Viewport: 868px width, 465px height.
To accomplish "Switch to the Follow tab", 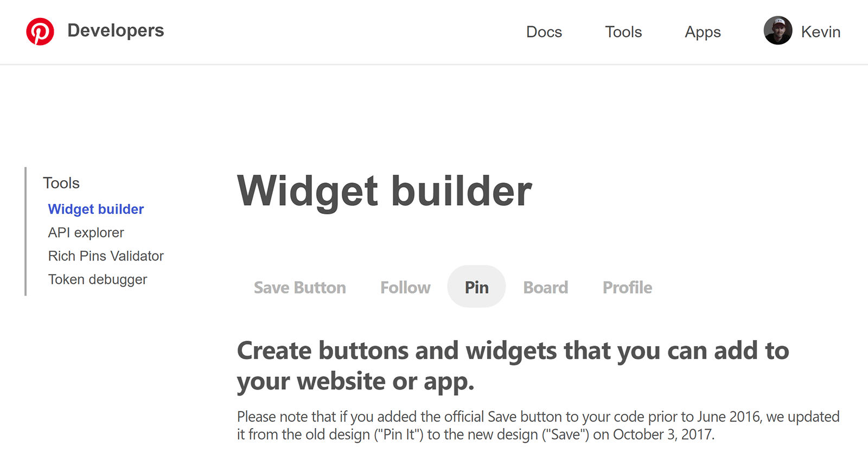I will click(405, 287).
